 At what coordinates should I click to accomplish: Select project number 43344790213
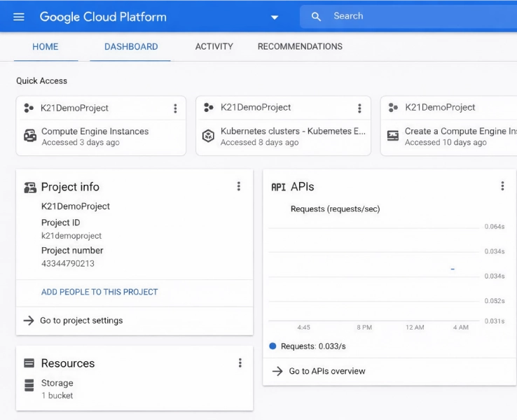pyautogui.click(x=68, y=263)
